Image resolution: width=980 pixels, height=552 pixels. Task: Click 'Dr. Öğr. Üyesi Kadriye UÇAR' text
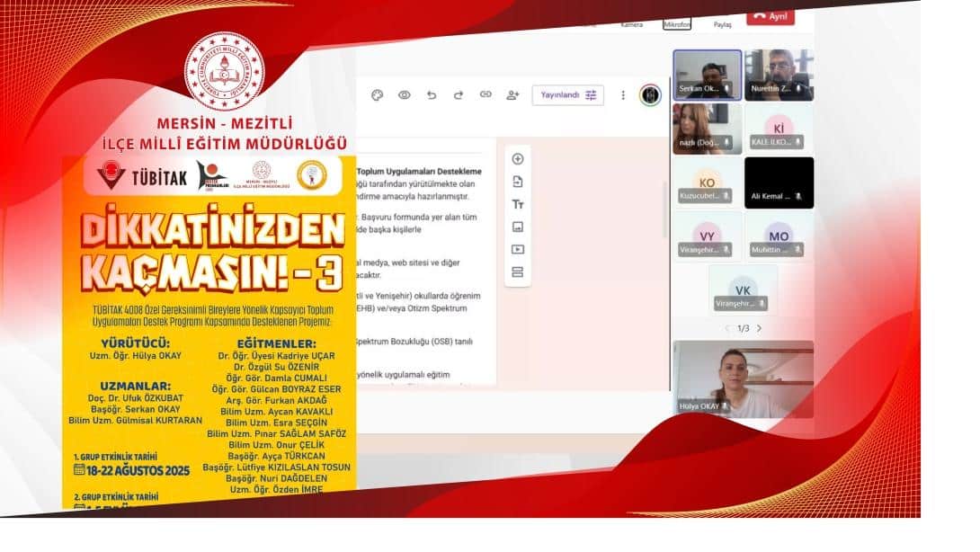[x=276, y=356]
